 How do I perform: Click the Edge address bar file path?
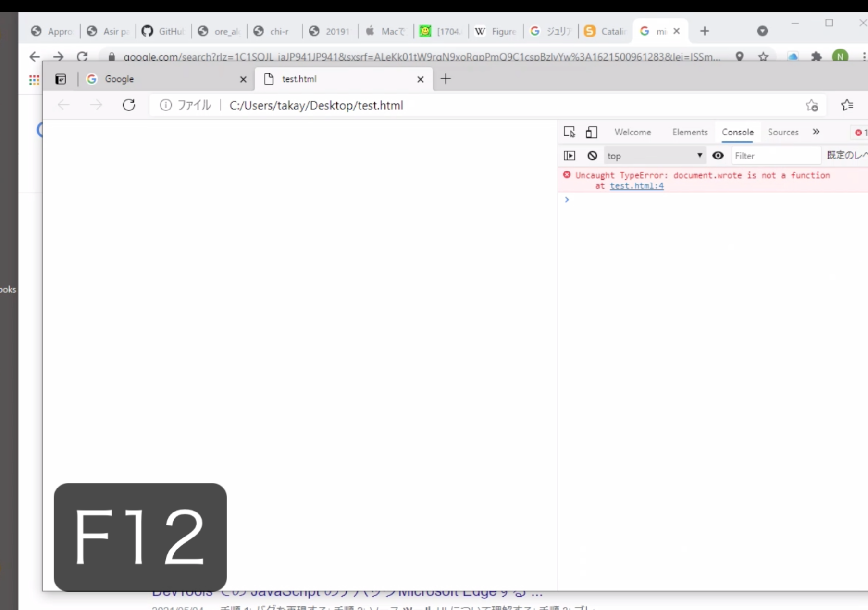click(x=316, y=105)
